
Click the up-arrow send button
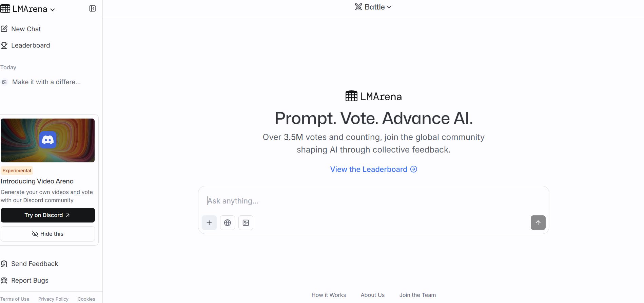tap(538, 223)
